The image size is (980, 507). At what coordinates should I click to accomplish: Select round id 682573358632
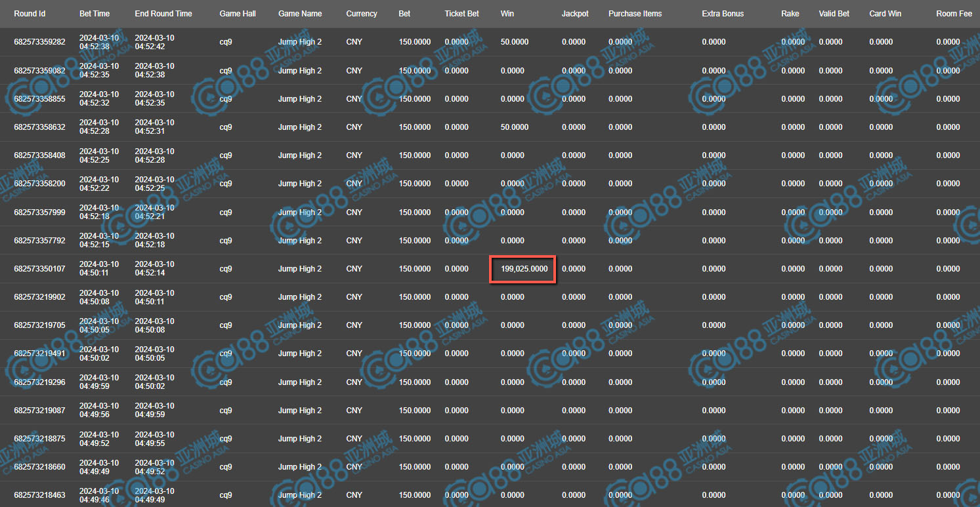click(x=39, y=127)
